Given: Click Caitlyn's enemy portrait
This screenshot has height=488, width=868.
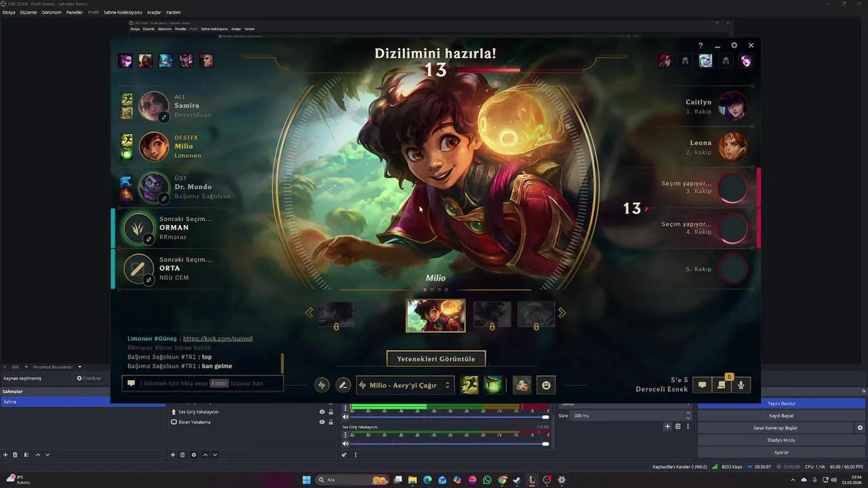Looking at the screenshot, I should click(x=732, y=106).
